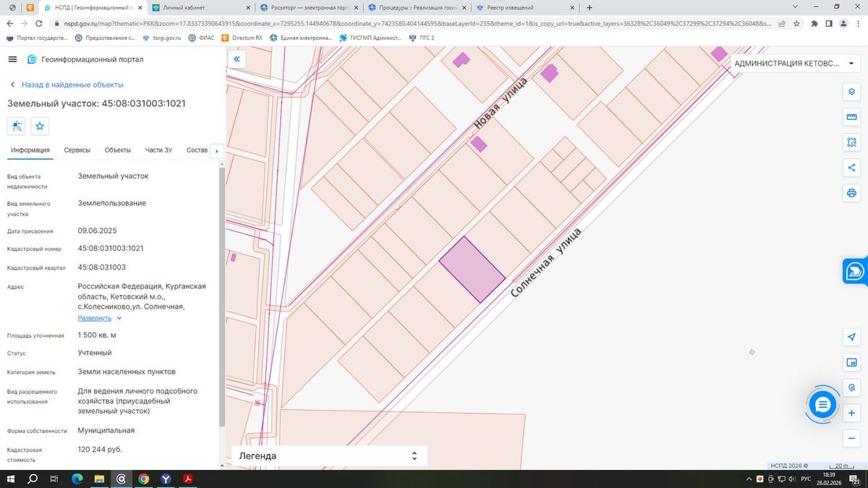This screenshot has height=488, width=868.
Task: Switch to Объекты tab
Action: click(118, 150)
